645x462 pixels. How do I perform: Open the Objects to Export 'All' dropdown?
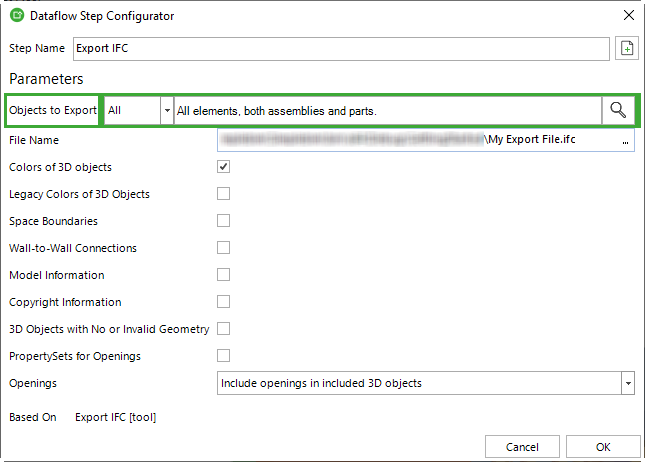(167, 110)
